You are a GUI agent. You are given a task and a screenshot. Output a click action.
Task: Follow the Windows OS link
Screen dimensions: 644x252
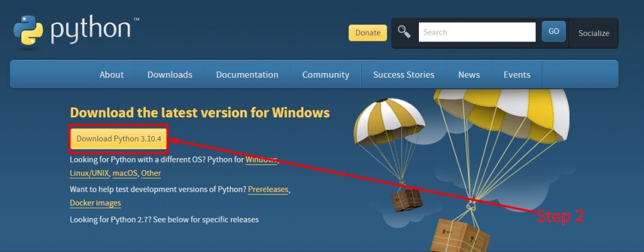point(261,160)
